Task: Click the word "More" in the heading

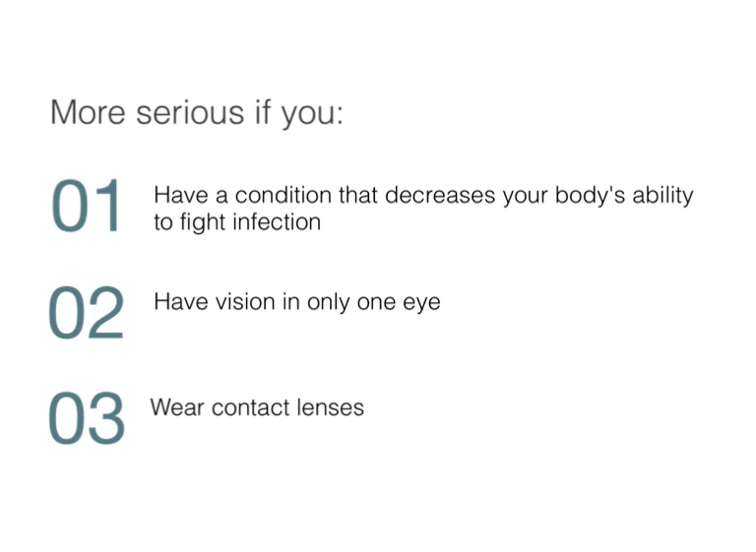Action: point(89,112)
